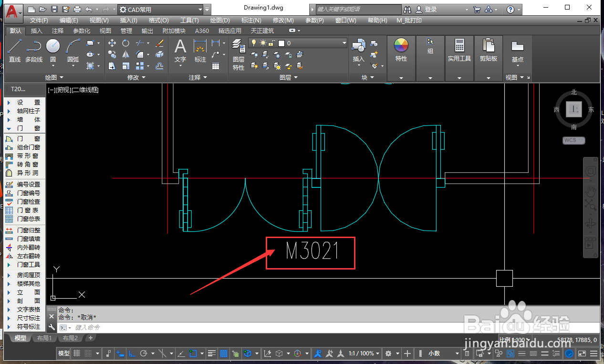Image resolution: width=604 pixels, height=364 pixels.
Task: Toggle ortho mode in status bar
Action: click(132, 354)
